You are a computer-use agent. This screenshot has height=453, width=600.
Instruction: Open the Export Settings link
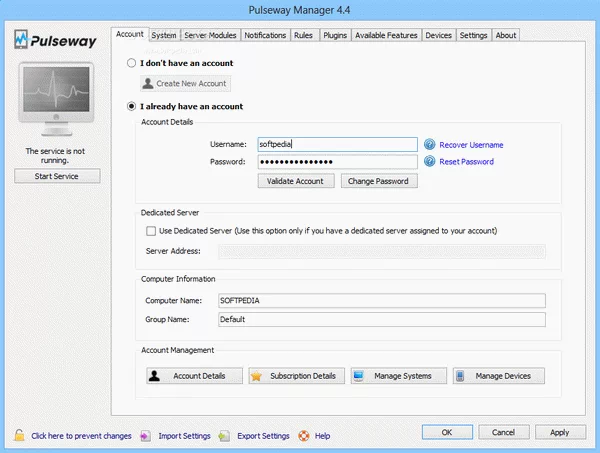tap(263, 436)
